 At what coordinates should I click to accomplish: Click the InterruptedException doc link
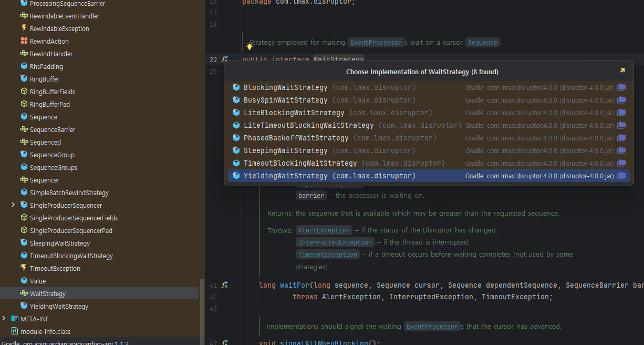[335, 242]
